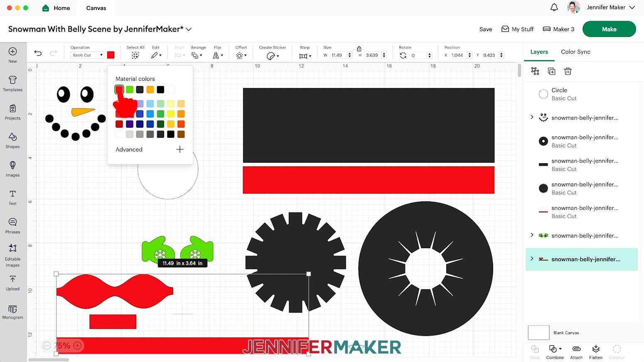Viewport: 644px width, 362px height.
Task: Switch to the Layers tab
Action: 539,52
